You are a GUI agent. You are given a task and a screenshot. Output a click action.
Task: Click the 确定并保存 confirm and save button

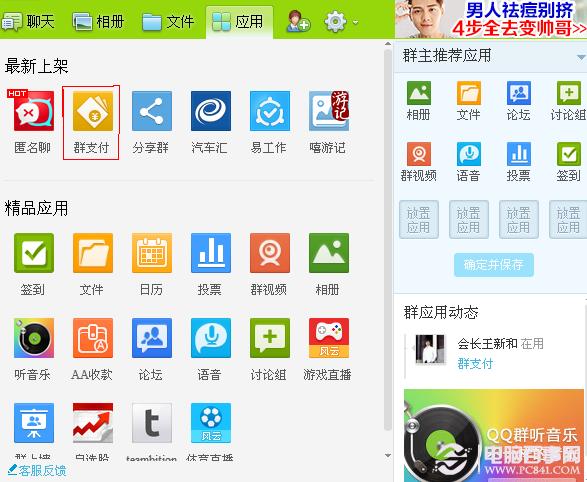click(494, 265)
